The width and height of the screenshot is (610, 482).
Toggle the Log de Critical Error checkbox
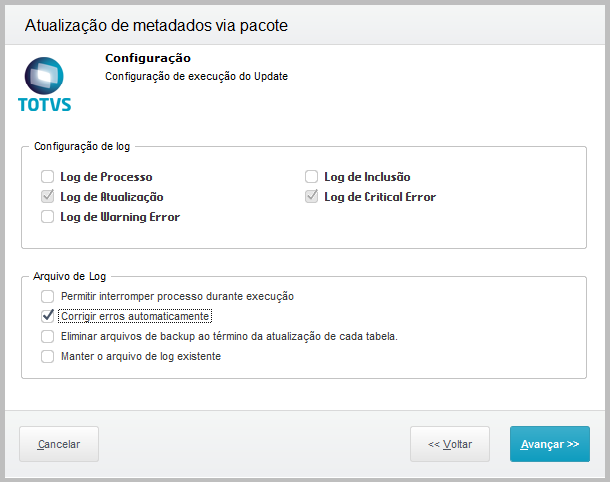pyautogui.click(x=311, y=197)
